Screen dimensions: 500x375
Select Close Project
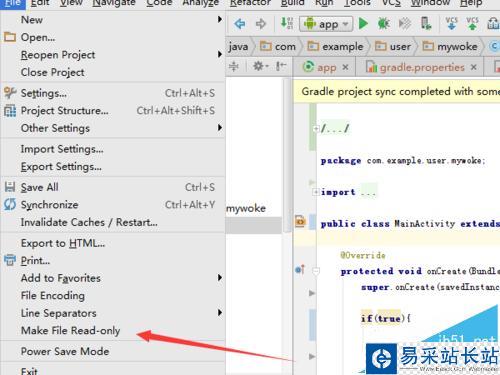coord(113,72)
